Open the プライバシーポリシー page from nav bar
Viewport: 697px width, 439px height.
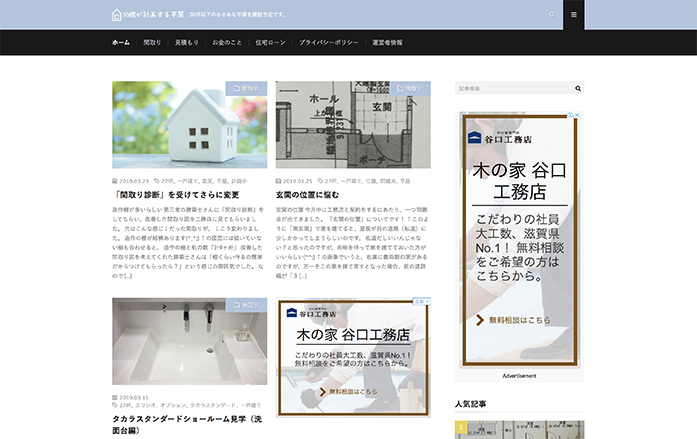point(328,43)
